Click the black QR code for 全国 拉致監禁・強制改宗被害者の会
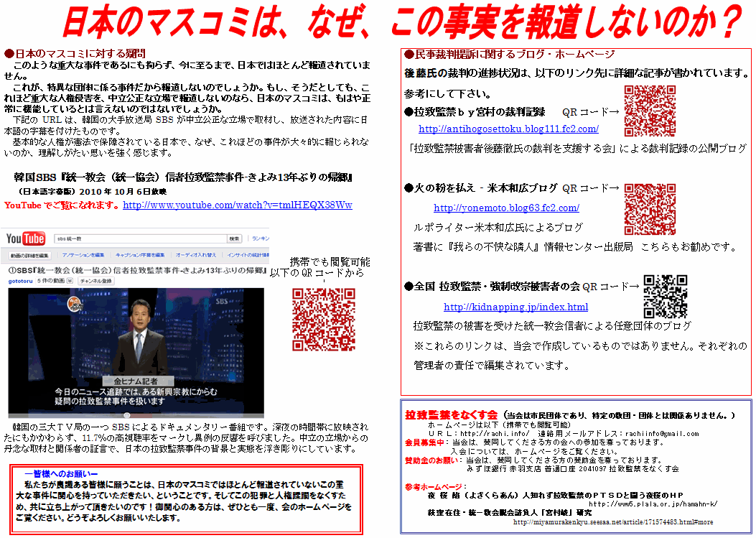756x538 pixels. coord(666,296)
